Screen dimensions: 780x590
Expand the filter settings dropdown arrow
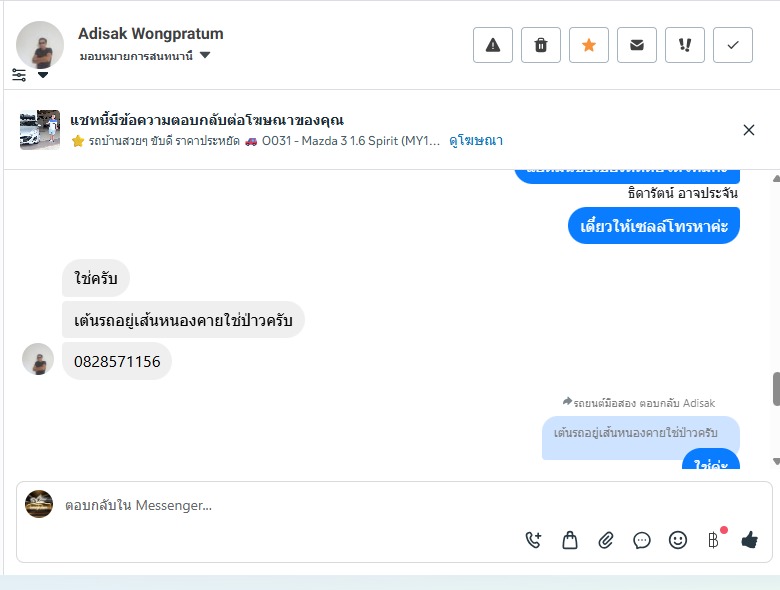(43, 75)
